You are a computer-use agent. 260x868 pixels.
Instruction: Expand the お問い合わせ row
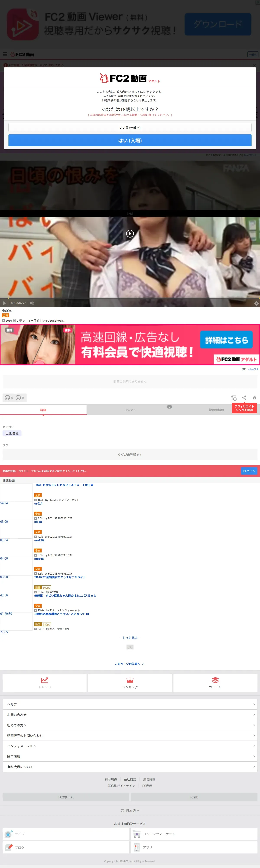point(130,715)
